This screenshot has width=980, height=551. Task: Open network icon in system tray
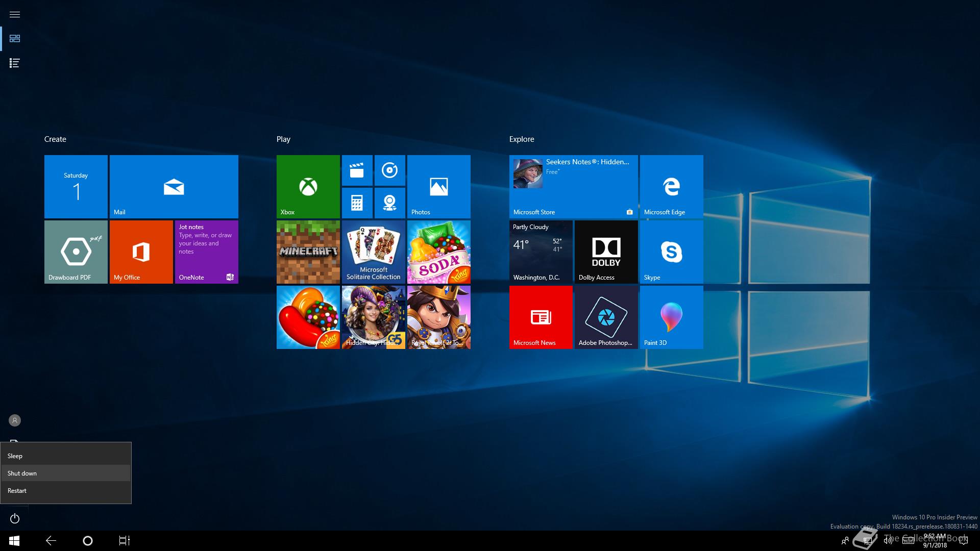(x=867, y=541)
